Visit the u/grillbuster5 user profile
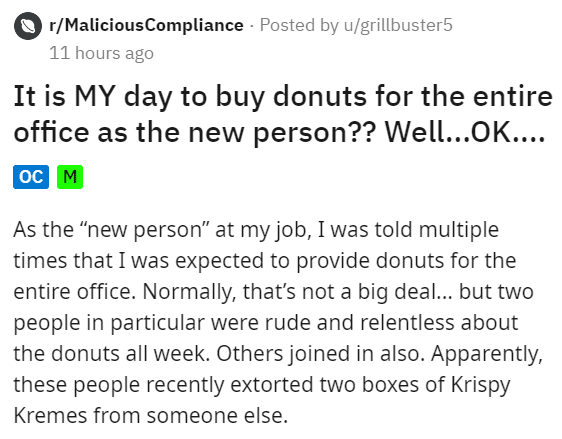 [398, 25]
